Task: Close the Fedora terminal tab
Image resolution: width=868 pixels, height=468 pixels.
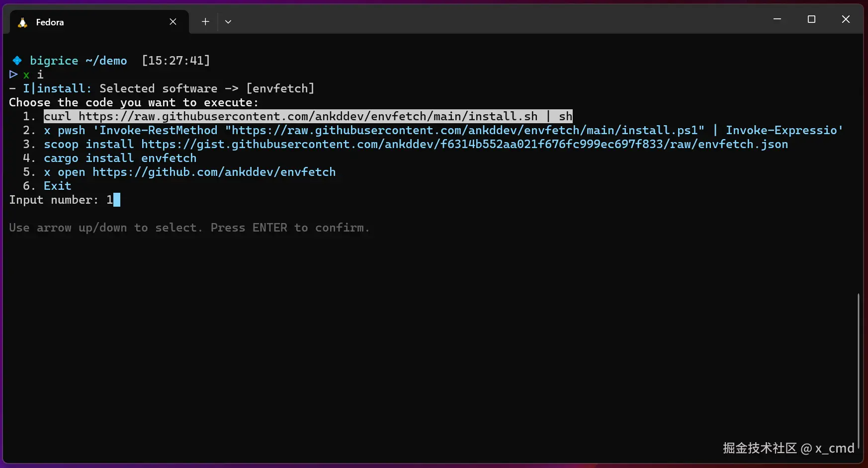Action: click(173, 22)
